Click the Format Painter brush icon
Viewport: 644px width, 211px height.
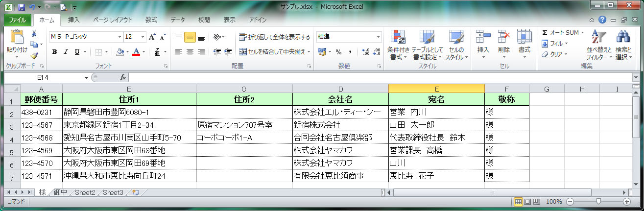[x=34, y=56]
